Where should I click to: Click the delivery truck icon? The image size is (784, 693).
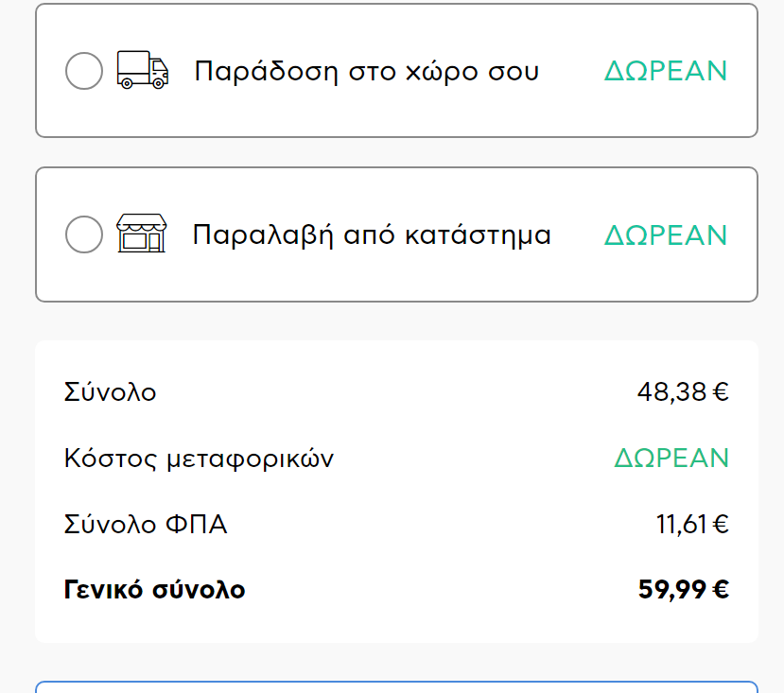[x=142, y=71]
